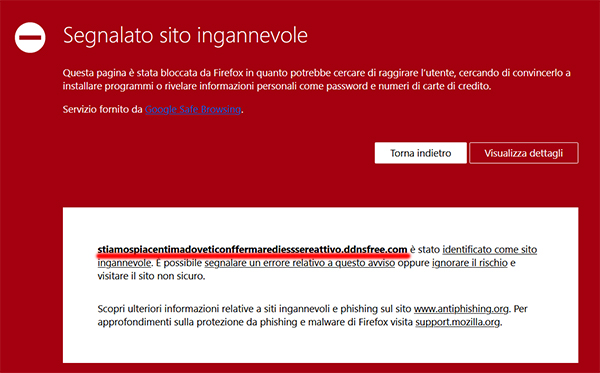Screen dimensions: 600x373
Task: Visit the www.antiphishing.org link
Action: pos(461,309)
